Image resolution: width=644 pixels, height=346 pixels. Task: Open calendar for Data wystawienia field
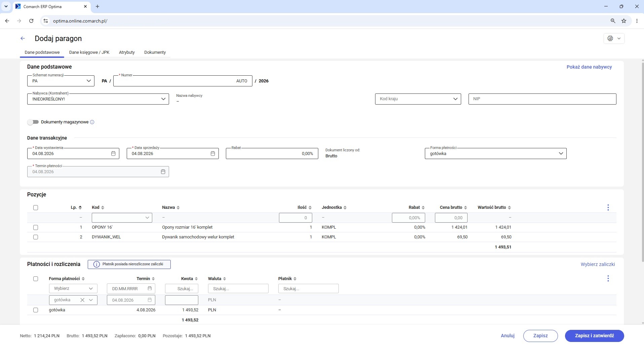click(113, 154)
